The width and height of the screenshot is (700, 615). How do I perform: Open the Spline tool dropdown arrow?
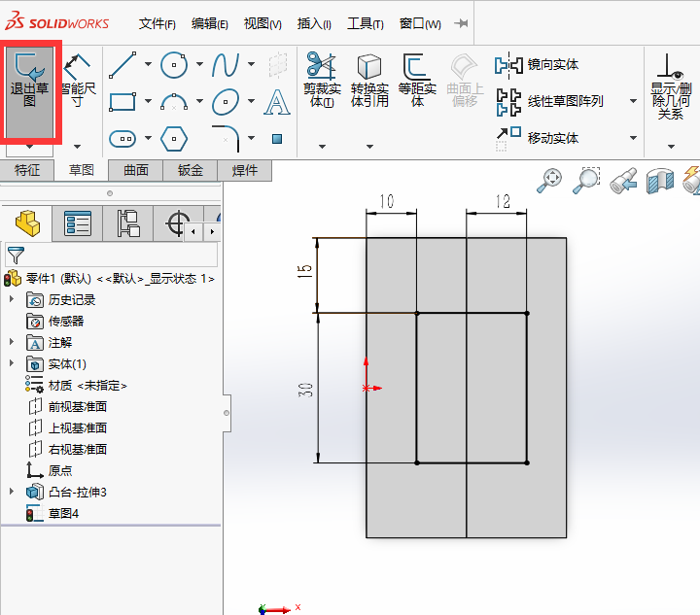click(x=252, y=64)
